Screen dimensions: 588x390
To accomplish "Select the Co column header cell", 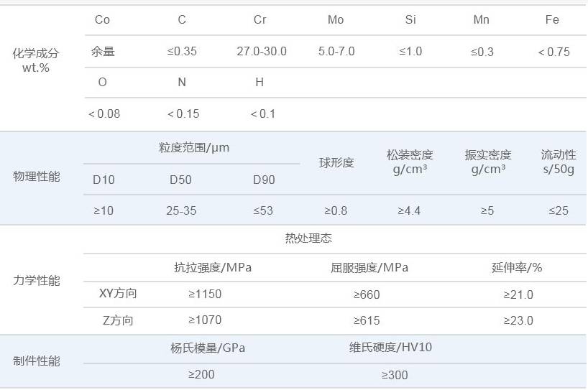I will click(102, 20).
